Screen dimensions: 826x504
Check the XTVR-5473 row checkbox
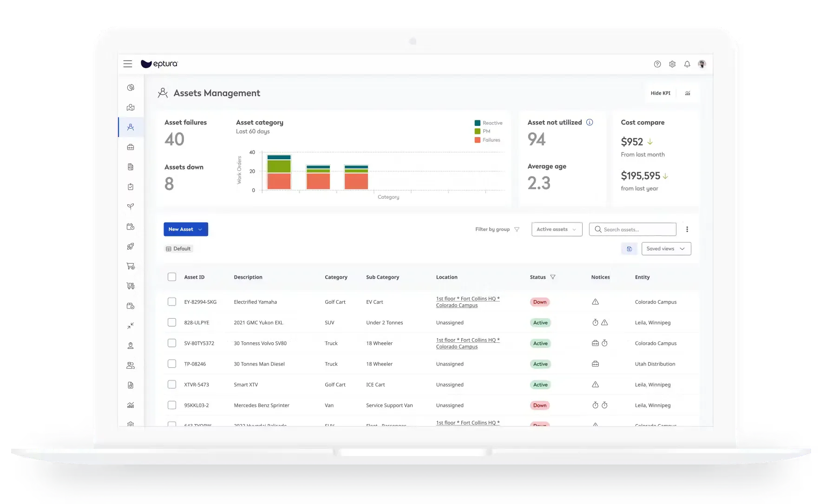coord(172,385)
